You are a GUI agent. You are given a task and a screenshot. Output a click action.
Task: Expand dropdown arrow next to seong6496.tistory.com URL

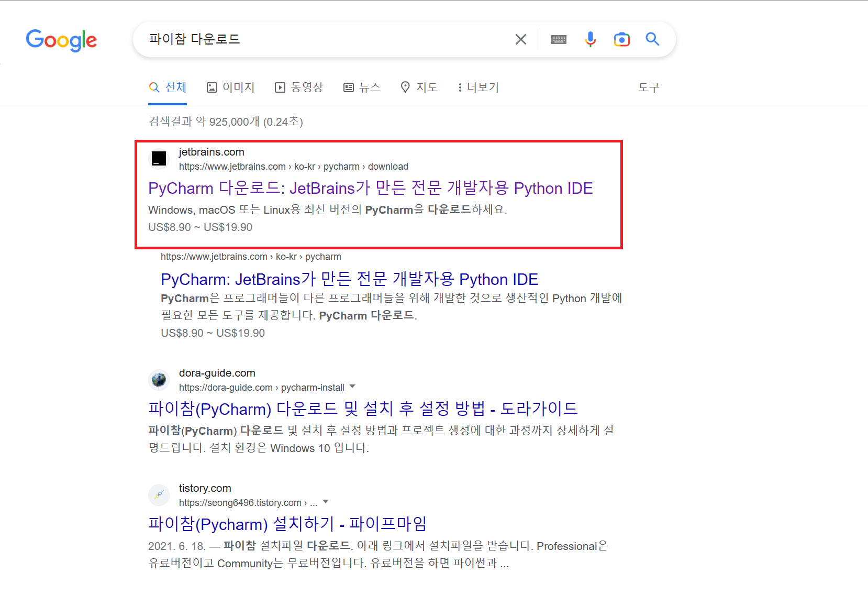pos(326,502)
